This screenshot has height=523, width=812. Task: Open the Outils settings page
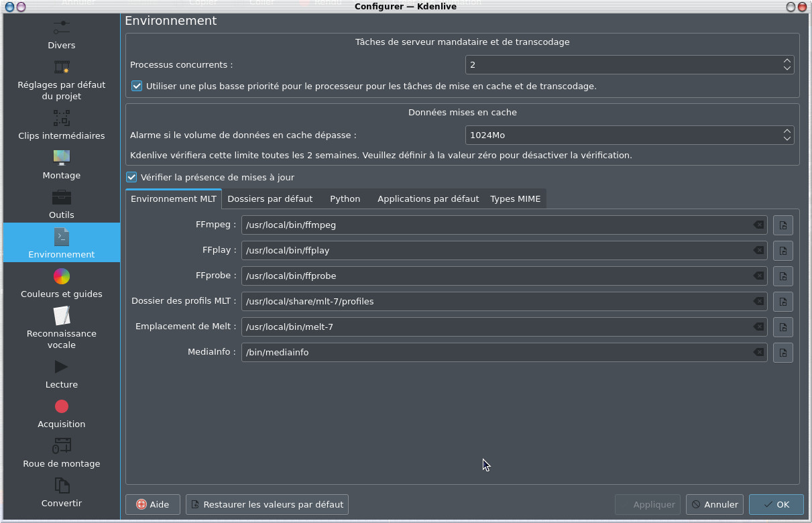62,205
